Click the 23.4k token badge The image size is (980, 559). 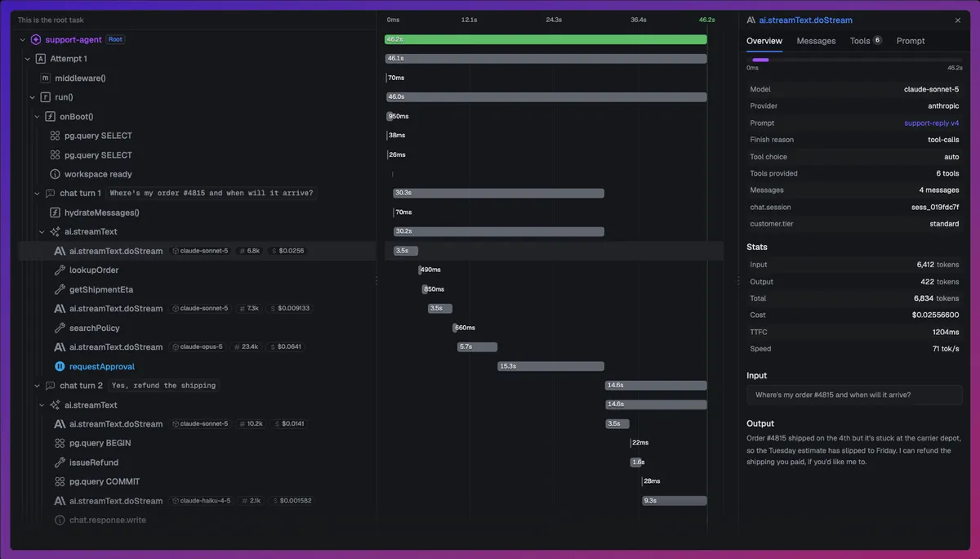point(246,347)
